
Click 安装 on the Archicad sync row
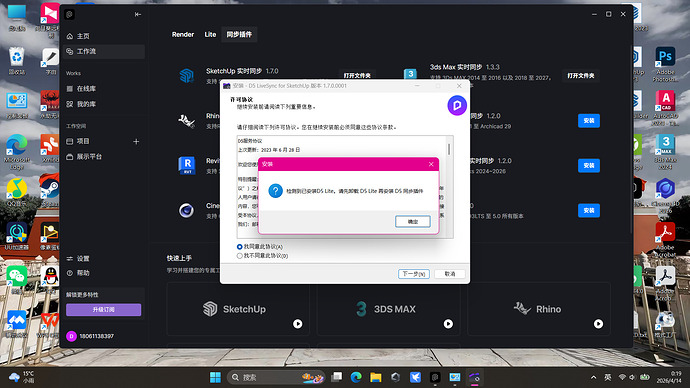click(x=589, y=121)
